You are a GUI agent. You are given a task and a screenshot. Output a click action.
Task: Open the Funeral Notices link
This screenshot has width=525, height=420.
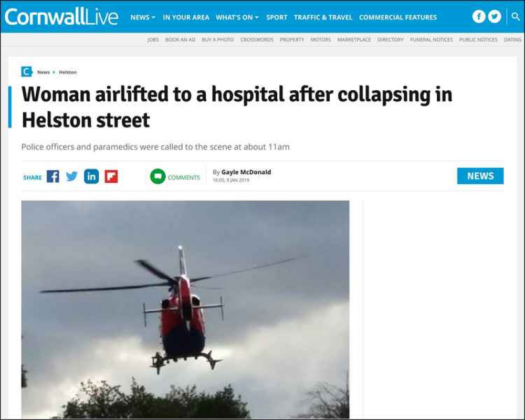pos(431,39)
